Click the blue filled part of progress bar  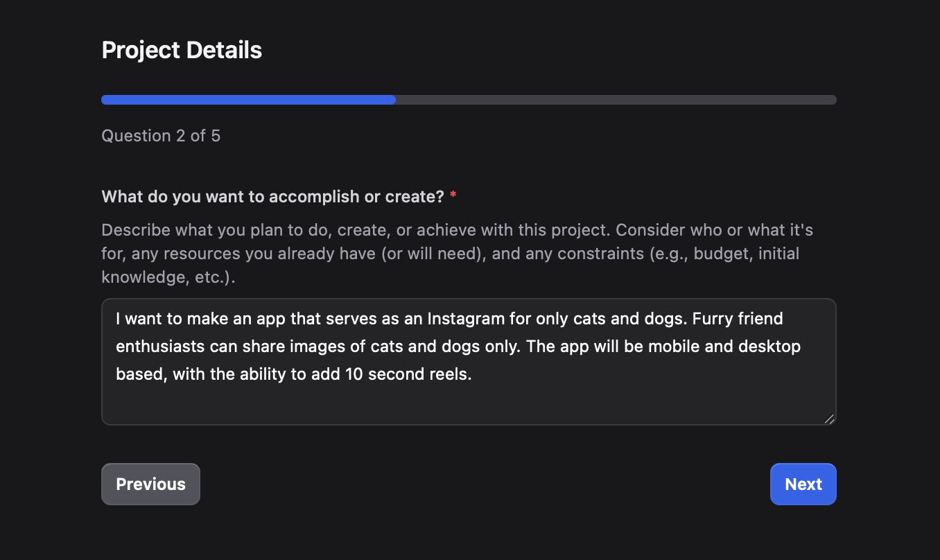point(248,100)
